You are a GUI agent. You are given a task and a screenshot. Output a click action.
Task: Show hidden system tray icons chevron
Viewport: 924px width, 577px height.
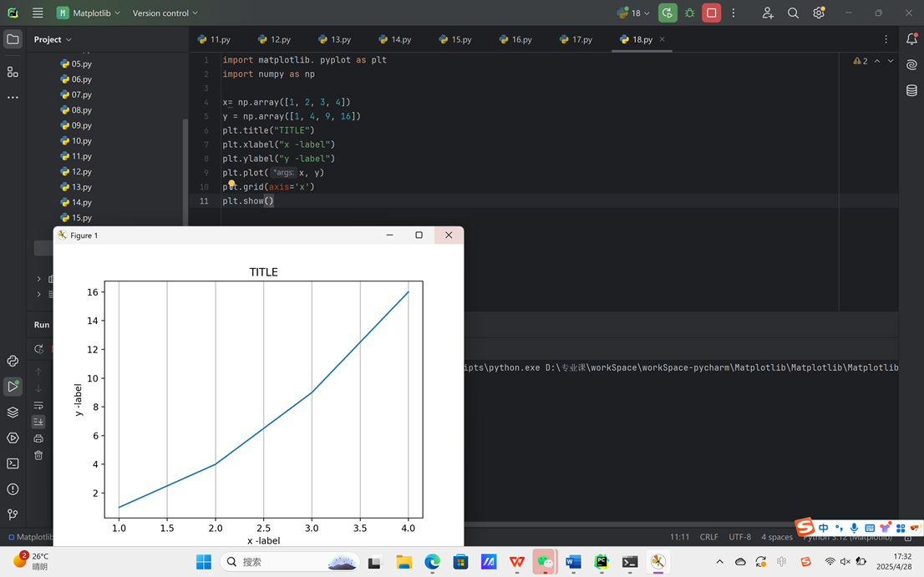pos(719,562)
